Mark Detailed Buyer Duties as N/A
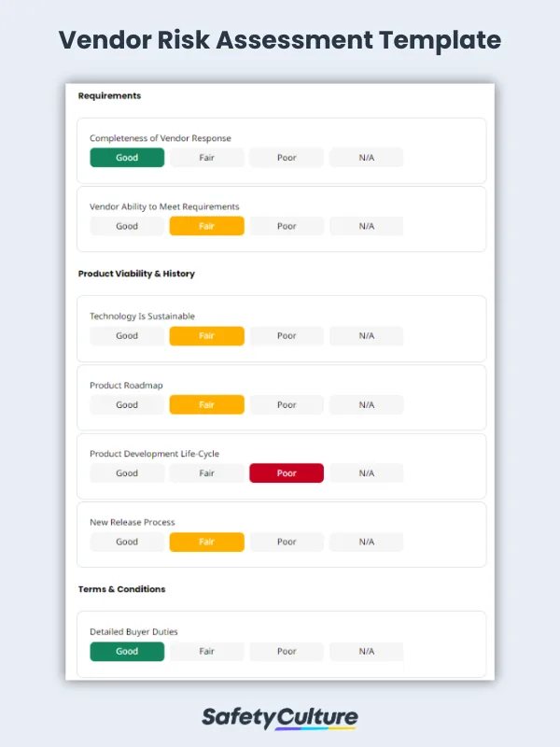This screenshot has height=747, width=560. [366, 651]
